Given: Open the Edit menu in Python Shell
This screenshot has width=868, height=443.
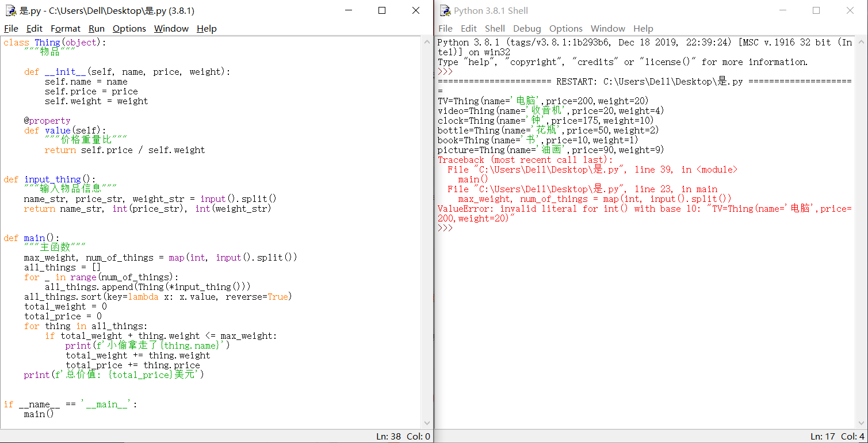Looking at the screenshot, I should [469, 29].
